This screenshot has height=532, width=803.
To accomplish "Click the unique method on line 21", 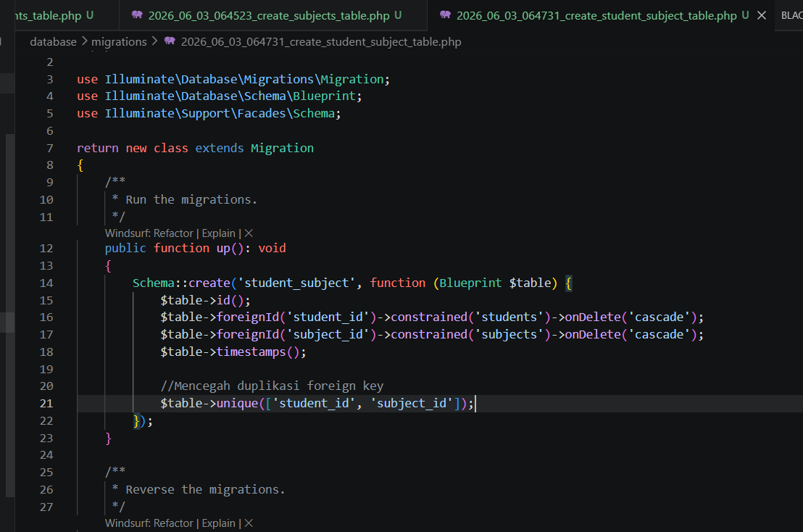I will 237,404.
